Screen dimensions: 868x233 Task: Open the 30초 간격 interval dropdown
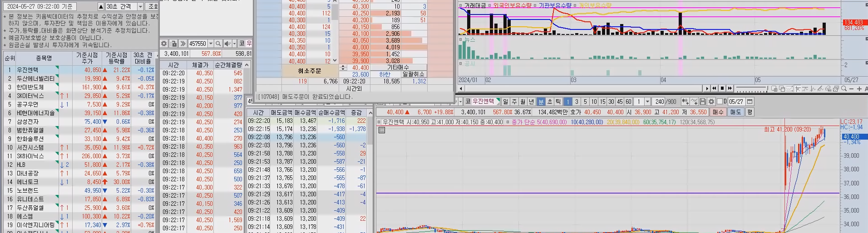pyautogui.click(x=140, y=6)
